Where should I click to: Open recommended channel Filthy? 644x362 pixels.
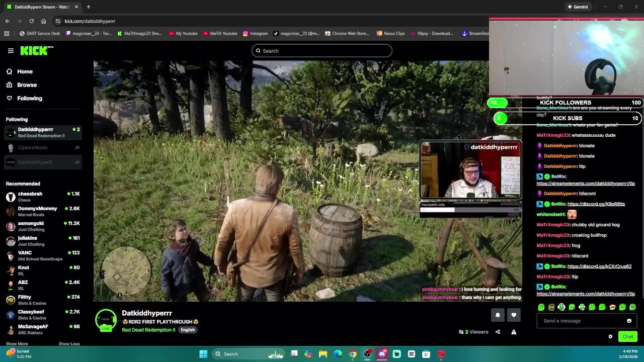click(42, 300)
